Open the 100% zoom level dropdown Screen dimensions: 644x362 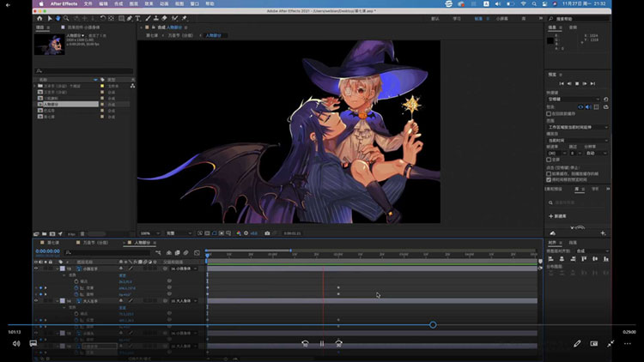146,233
